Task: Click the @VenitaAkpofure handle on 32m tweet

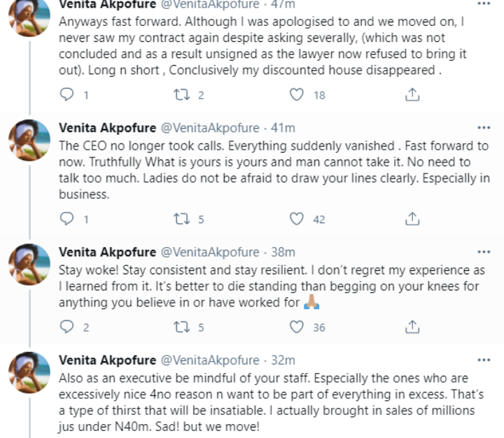Action: tap(209, 360)
